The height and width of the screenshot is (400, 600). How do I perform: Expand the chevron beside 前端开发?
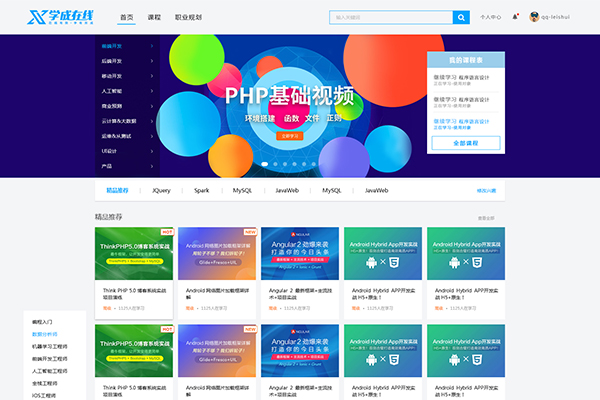[152, 46]
